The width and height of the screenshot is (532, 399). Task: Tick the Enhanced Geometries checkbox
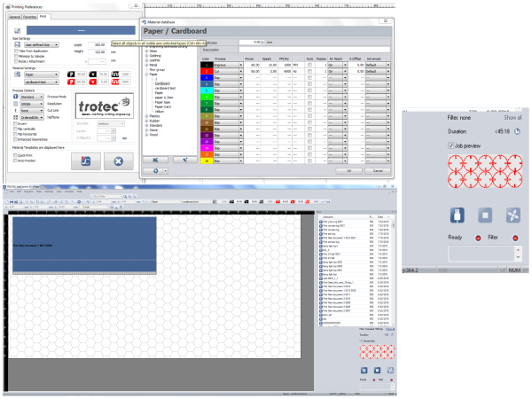[15, 139]
